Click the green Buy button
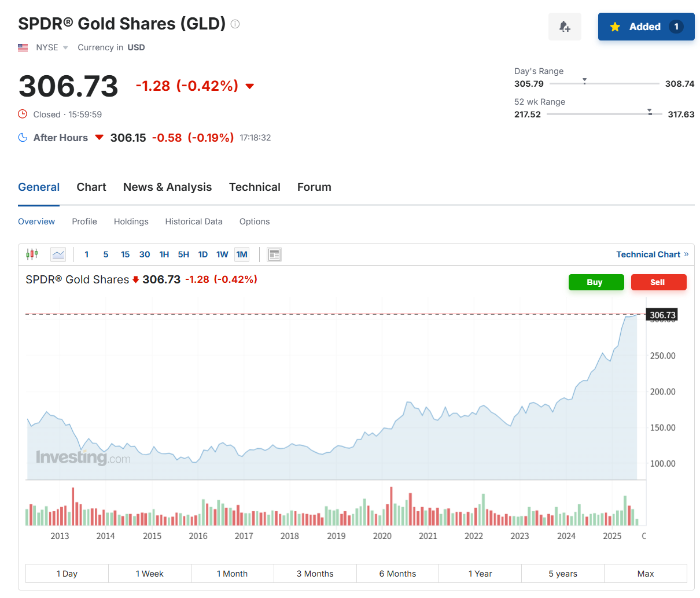700x598 pixels. pyautogui.click(x=596, y=282)
